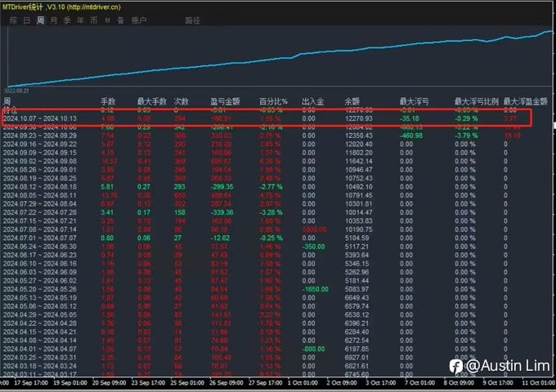Click the 6649.43 balance cell
The height and width of the screenshot is (392, 556).
click(x=357, y=298)
